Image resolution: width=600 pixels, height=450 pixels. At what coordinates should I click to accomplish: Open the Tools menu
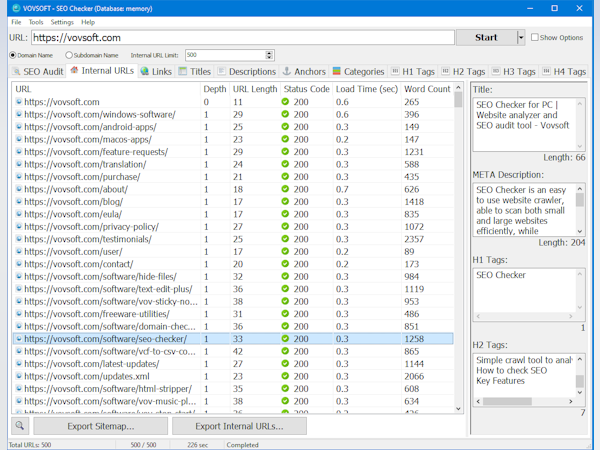36,22
